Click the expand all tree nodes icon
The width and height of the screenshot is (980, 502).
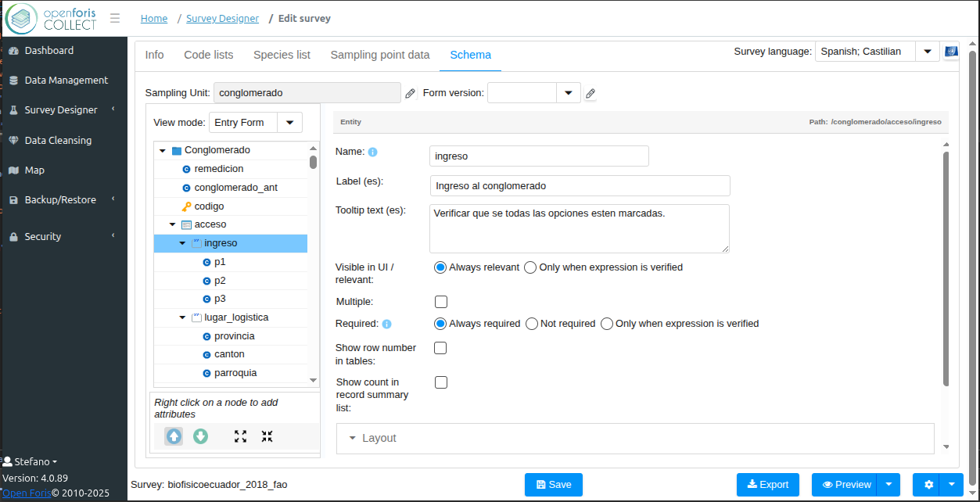240,436
